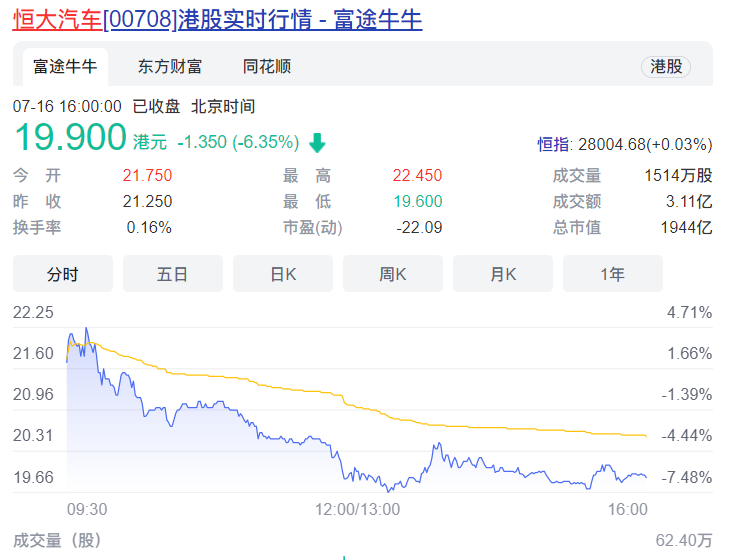
Task: Click the -1.39% percent axis label
Action: (686, 394)
